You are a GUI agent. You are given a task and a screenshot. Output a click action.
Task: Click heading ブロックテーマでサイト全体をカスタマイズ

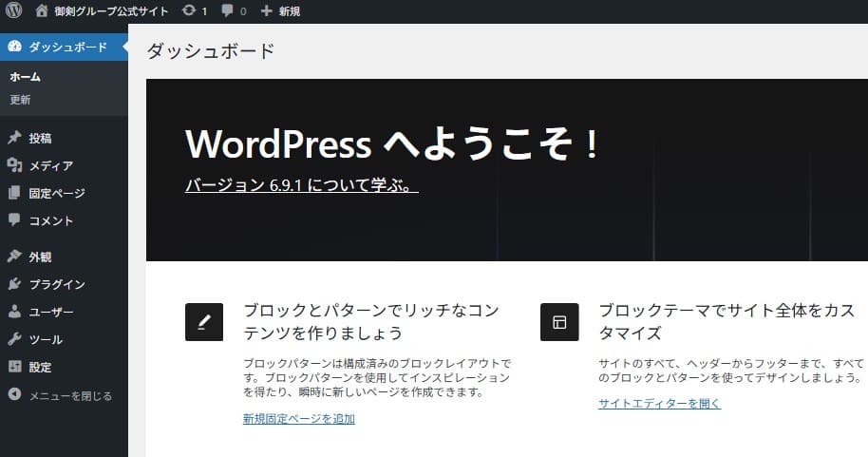click(726, 321)
